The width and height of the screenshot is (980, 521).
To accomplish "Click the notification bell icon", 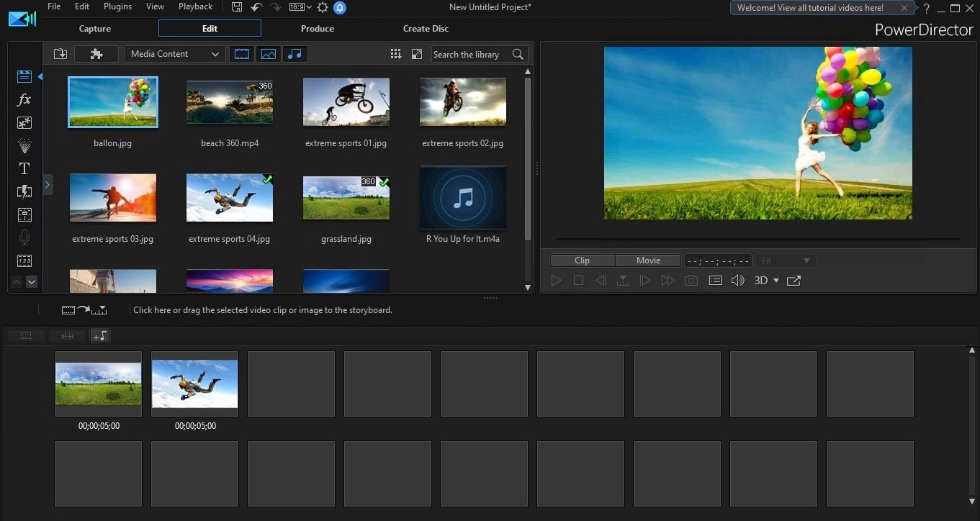I will coord(340,7).
